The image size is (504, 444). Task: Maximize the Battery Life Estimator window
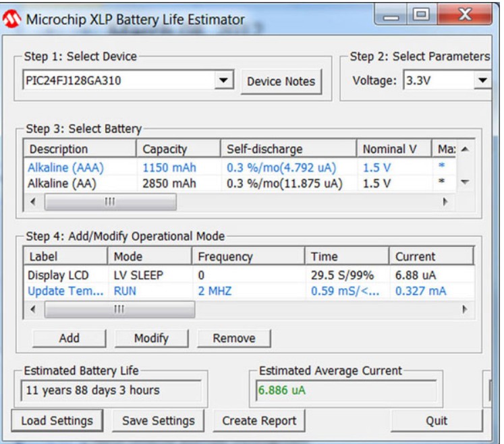[421, 15]
